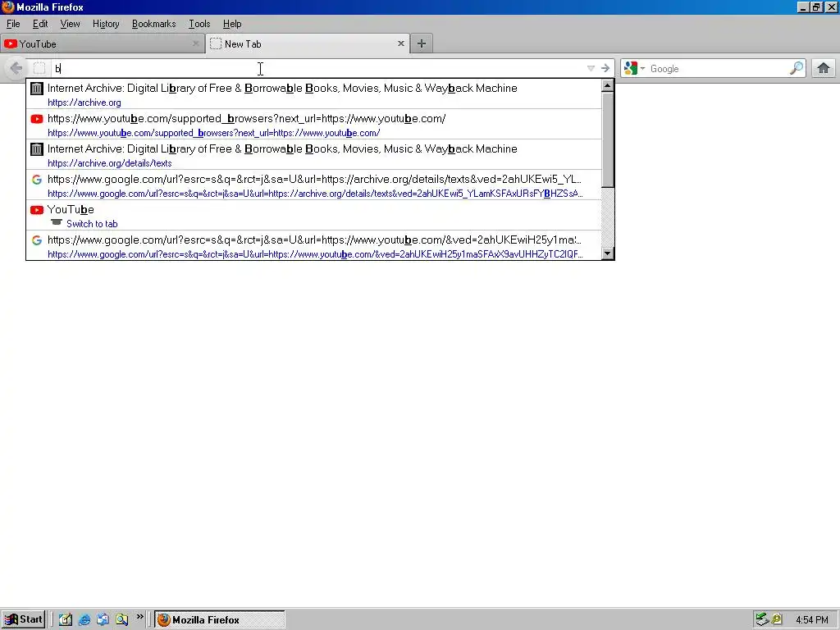Open the Help menu
This screenshot has height=630, width=840.
[x=232, y=24]
